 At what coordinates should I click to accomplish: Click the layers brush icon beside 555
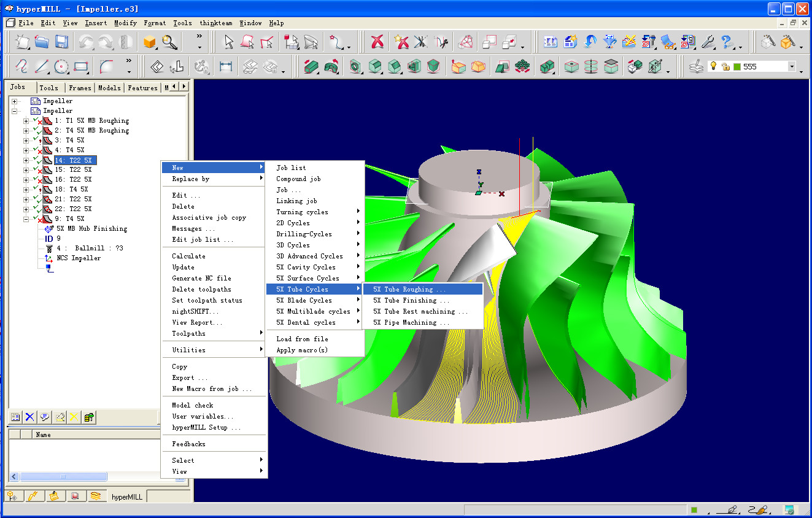(695, 66)
